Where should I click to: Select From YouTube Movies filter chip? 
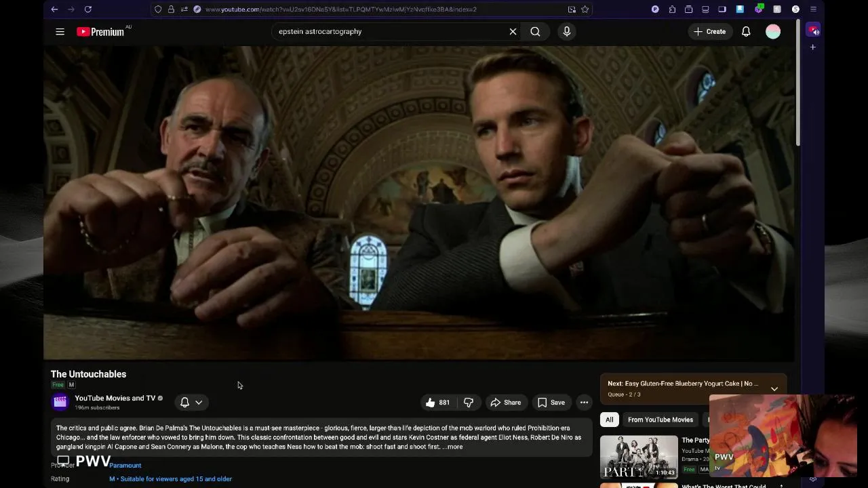coord(660,420)
